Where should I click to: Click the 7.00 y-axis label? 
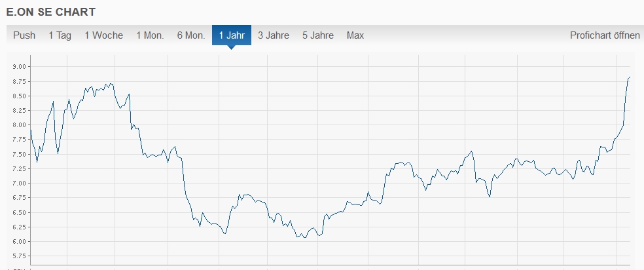[19, 183]
